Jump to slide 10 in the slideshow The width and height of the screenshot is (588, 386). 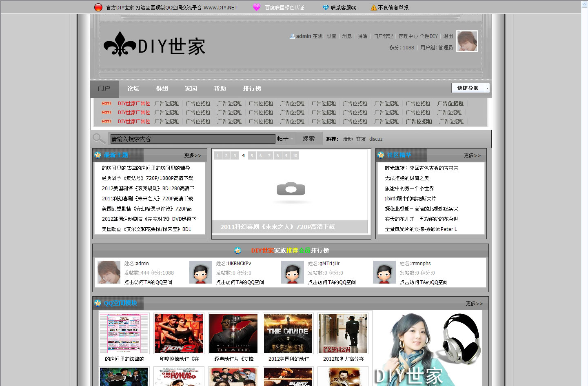295,155
